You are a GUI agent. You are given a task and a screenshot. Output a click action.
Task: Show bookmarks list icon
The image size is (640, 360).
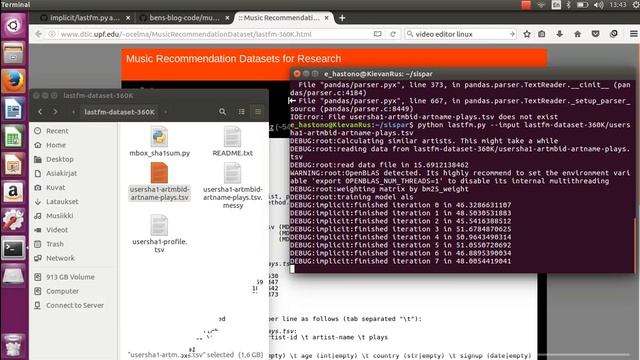tap(542, 34)
